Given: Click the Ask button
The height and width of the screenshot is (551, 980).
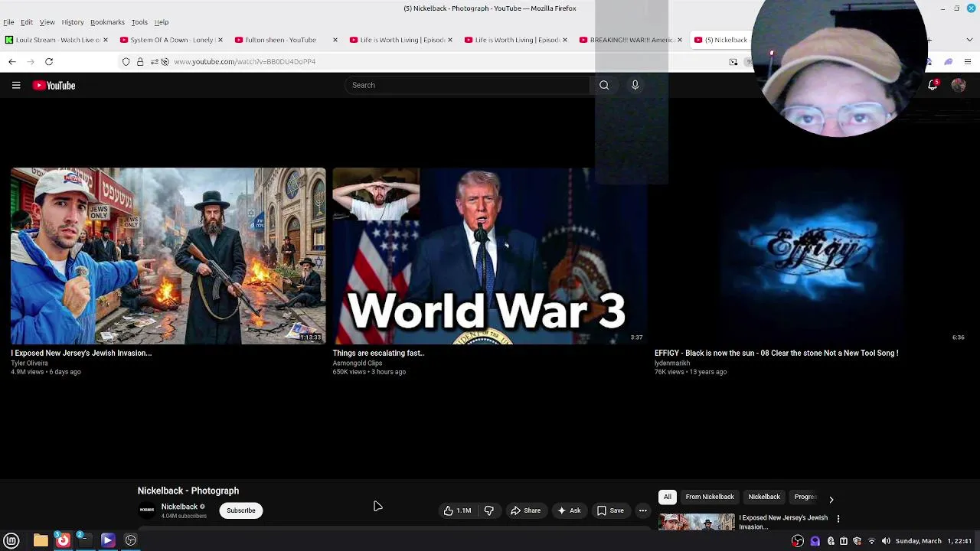Looking at the screenshot, I should coord(569,510).
